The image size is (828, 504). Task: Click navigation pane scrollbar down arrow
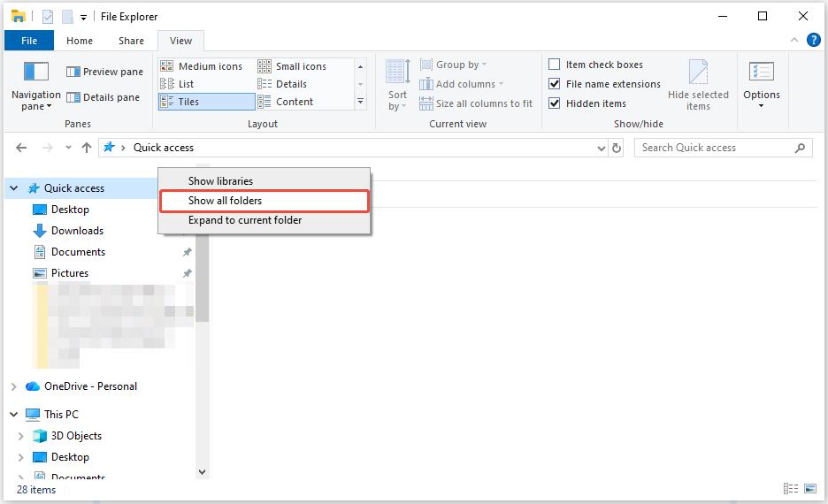(203, 472)
